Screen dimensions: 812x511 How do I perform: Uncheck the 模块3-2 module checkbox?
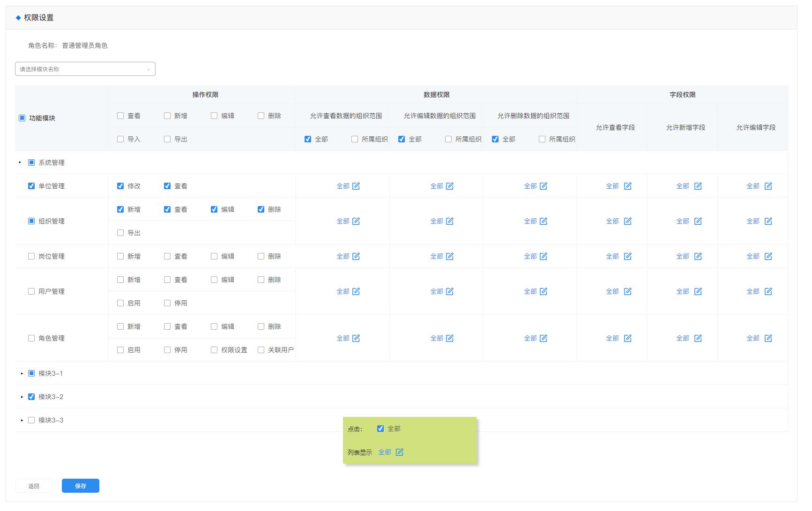tap(31, 397)
